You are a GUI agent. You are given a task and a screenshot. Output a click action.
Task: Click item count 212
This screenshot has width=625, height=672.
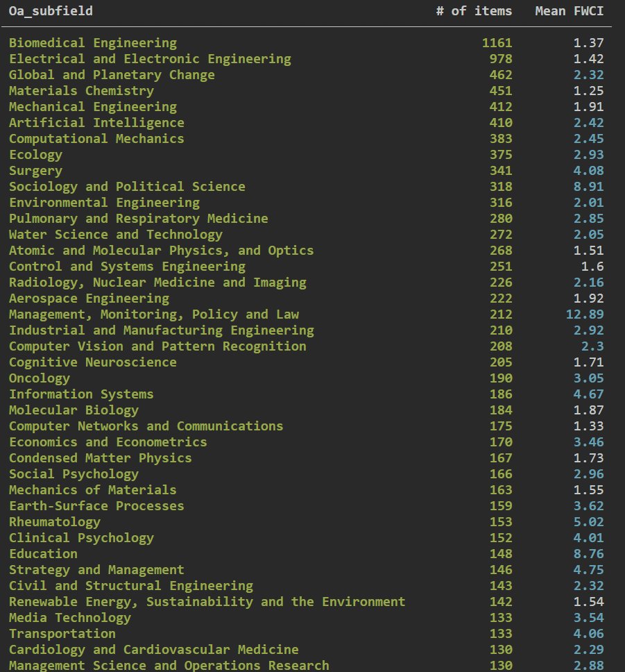(x=501, y=314)
